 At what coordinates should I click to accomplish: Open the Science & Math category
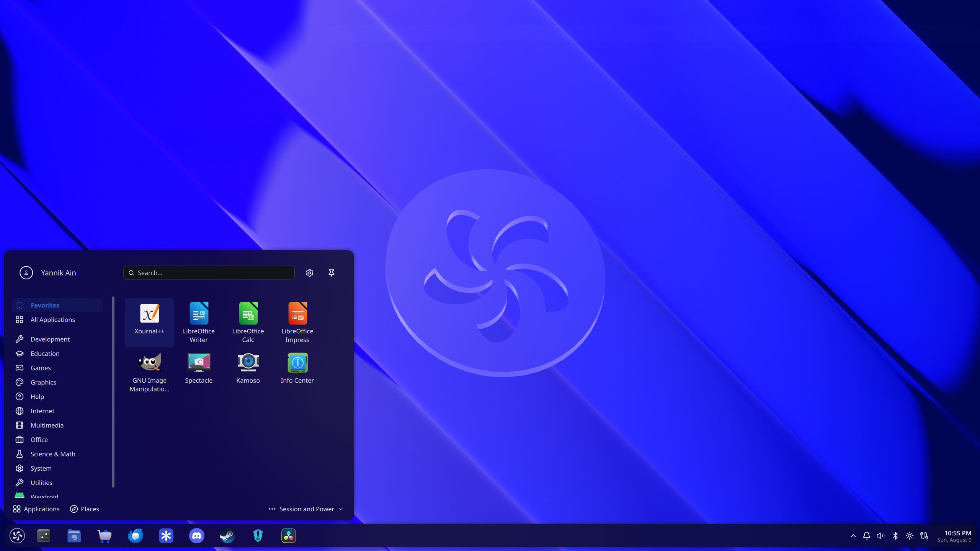pos(57,454)
